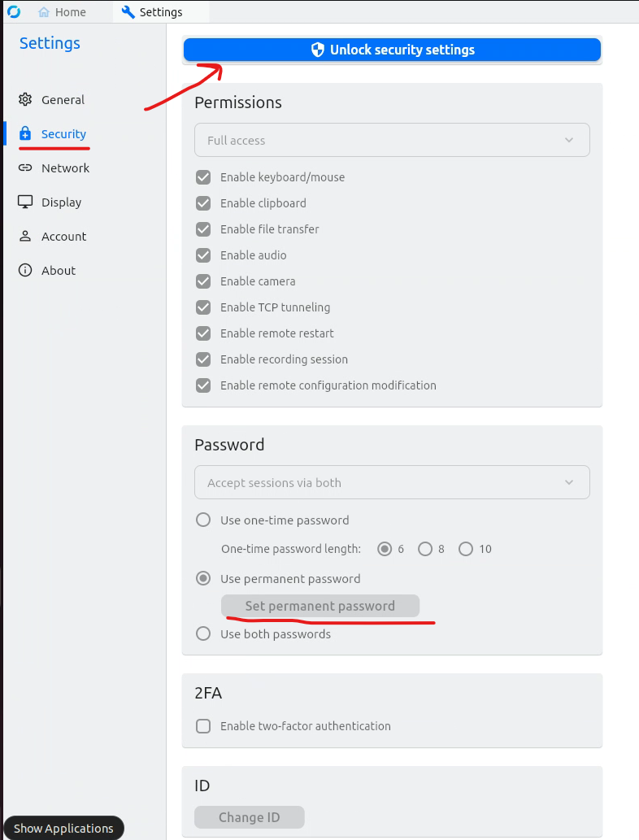Image resolution: width=639 pixels, height=840 pixels.
Task: Uncheck Enable TCP tunneling
Action: 203,307
